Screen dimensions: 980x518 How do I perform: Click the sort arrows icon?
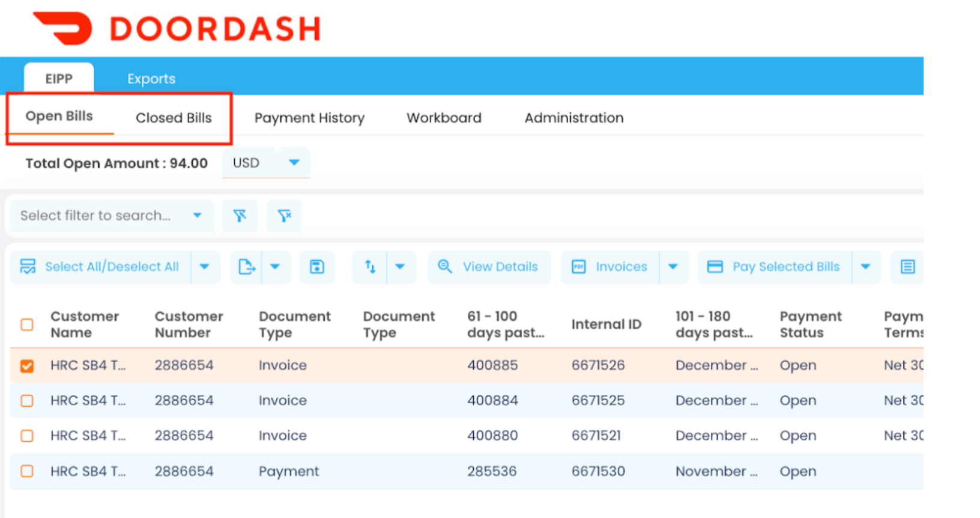[371, 267]
